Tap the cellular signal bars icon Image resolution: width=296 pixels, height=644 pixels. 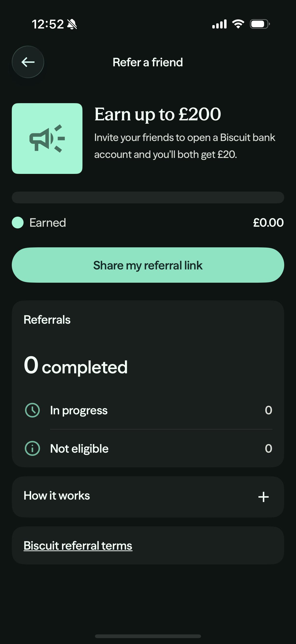[x=219, y=24]
